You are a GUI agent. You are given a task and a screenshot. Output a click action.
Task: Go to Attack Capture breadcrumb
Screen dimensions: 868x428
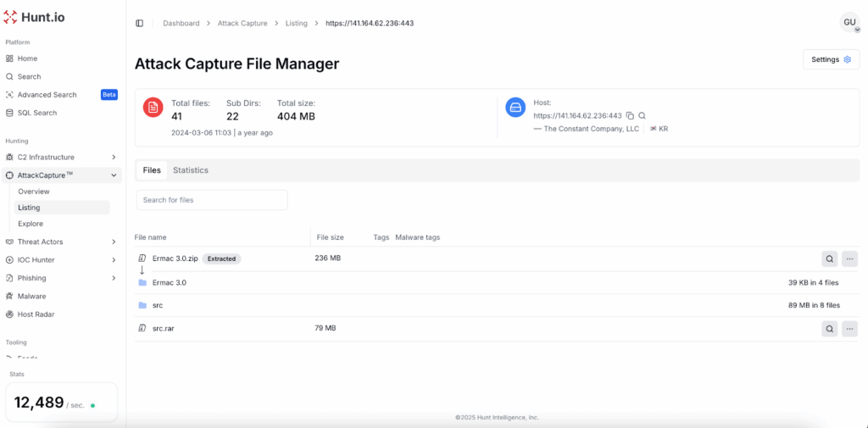point(242,23)
